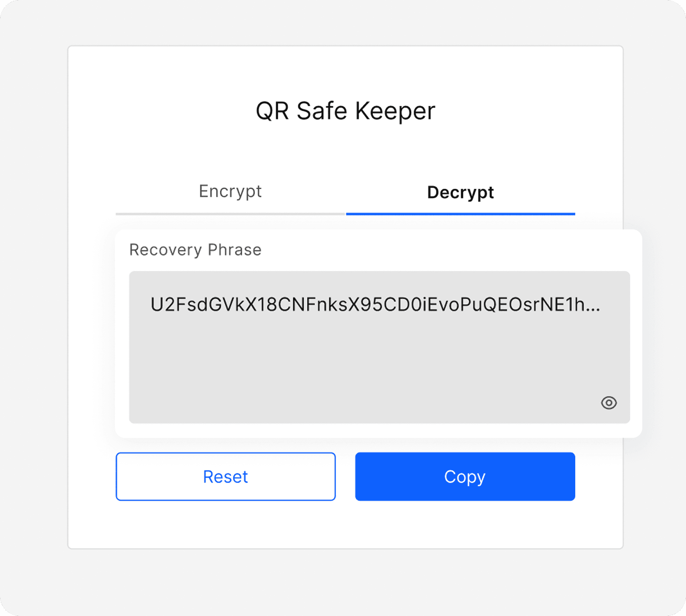Toggle recovery phrase visibility with eye icon
Image resolution: width=686 pixels, height=616 pixels.
(x=609, y=403)
